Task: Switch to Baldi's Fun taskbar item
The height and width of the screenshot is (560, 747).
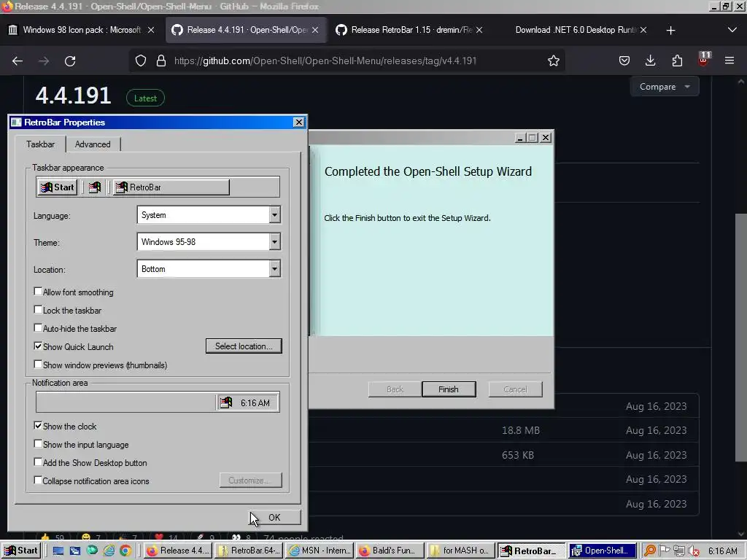Action: 390,551
